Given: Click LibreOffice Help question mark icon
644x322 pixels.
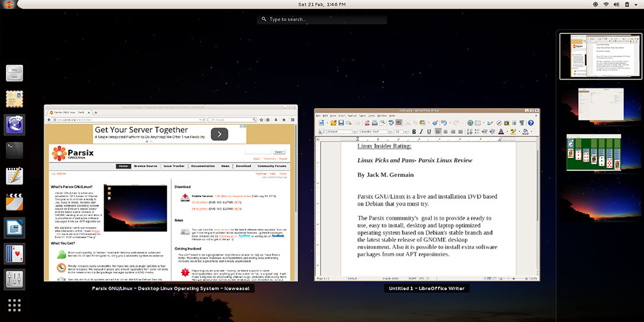Looking at the screenshot, I should coord(531,123).
